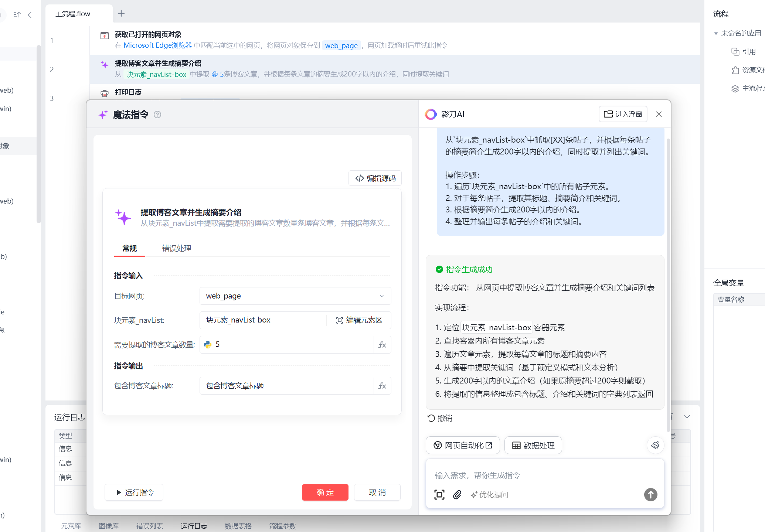Click the 运行指令 button
The width and height of the screenshot is (765, 532).
[x=134, y=492]
